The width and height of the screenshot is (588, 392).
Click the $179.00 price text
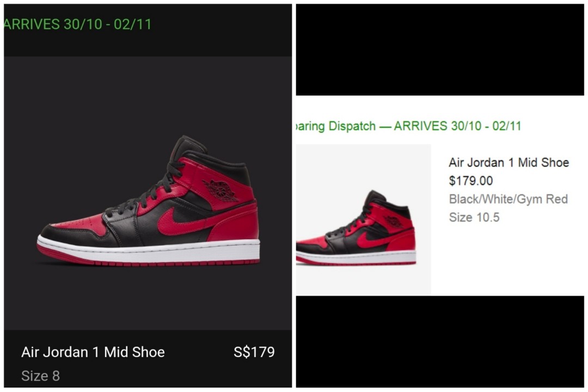[x=470, y=181]
